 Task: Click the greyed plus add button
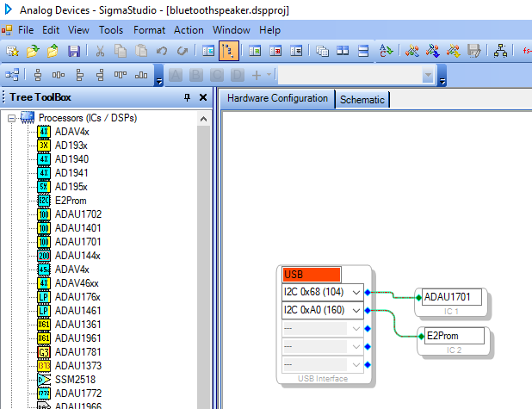pos(257,75)
